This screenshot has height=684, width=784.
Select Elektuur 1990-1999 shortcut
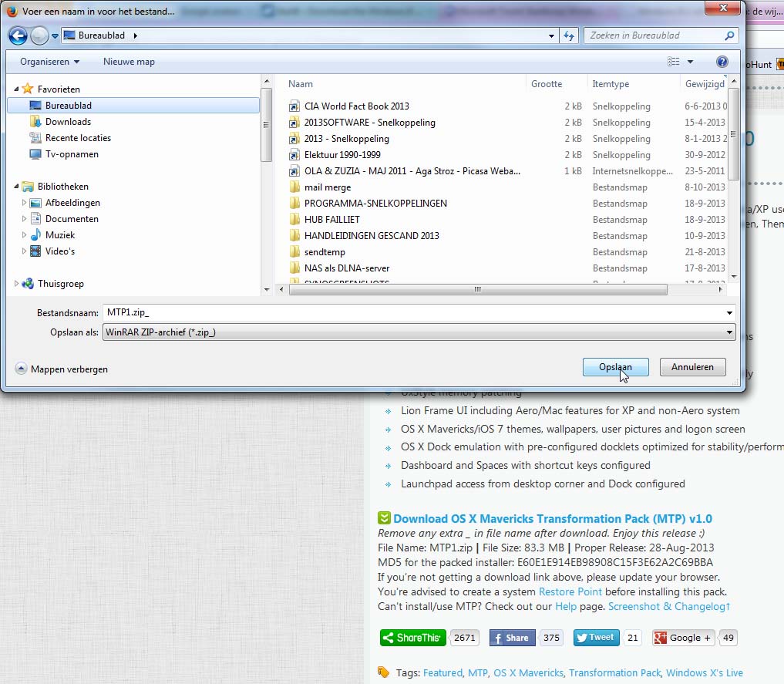tap(342, 155)
